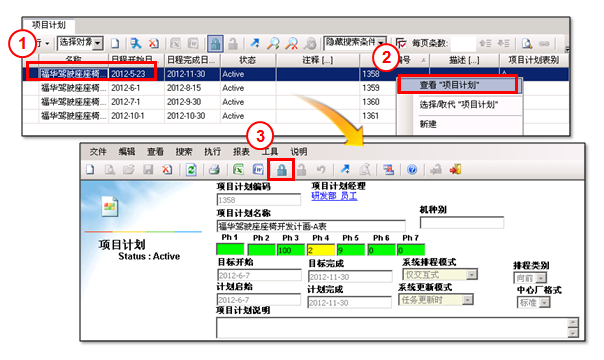Click the red Exit door icon
The height and width of the screenshot is (360, 604).
(x=455, y=169)
